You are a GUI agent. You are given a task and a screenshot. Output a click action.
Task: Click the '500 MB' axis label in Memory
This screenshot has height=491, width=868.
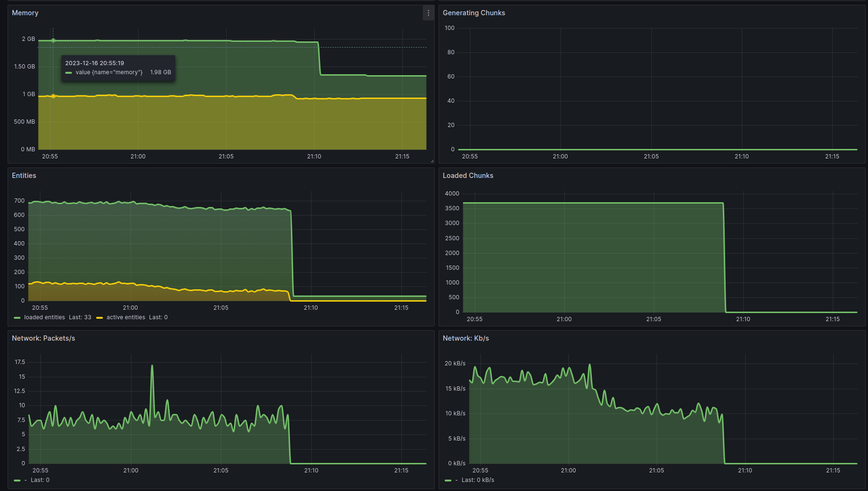pyautogui.click(x=25, y=122)
